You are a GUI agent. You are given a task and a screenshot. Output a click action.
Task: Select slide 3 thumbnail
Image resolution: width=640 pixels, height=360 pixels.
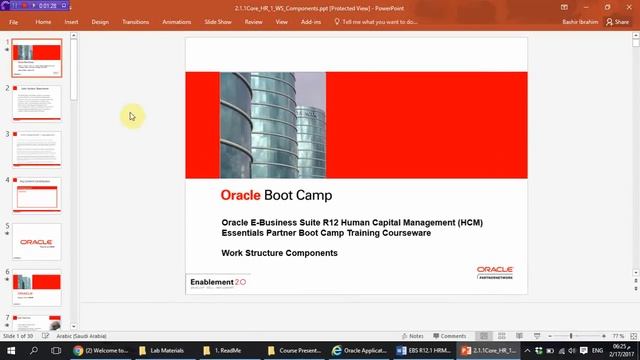point(37,149)
